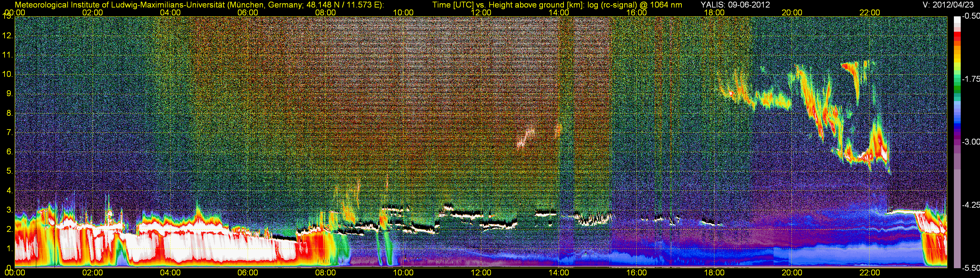Click the 22:00 label on the bottom axis
Viewport: 980px width, 278px height.
[x=870, y=273]
